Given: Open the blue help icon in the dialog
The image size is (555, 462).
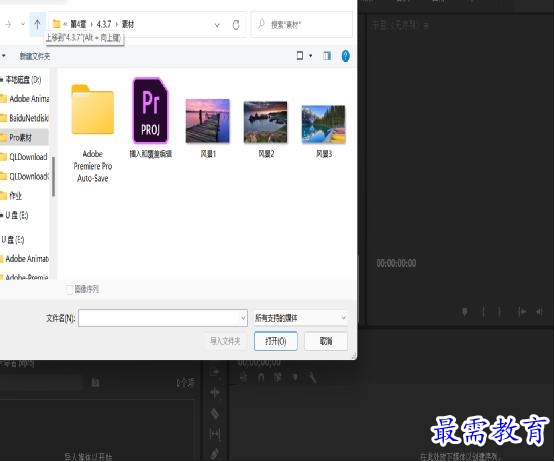Looking at the screenshot, I should pos(345,56).
